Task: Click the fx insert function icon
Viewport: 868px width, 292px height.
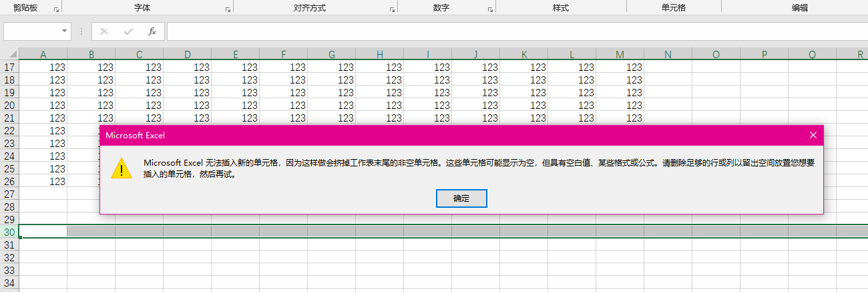Action: [x=152, y=31]
